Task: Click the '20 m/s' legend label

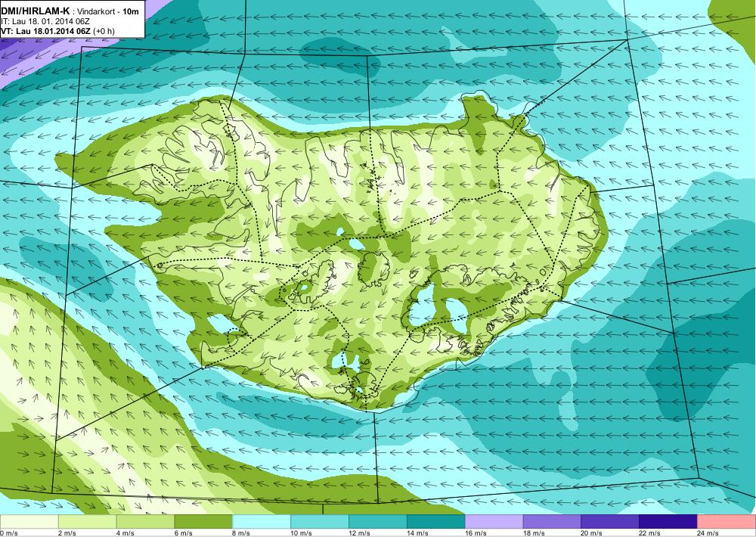Action: [x=592, y=533]
